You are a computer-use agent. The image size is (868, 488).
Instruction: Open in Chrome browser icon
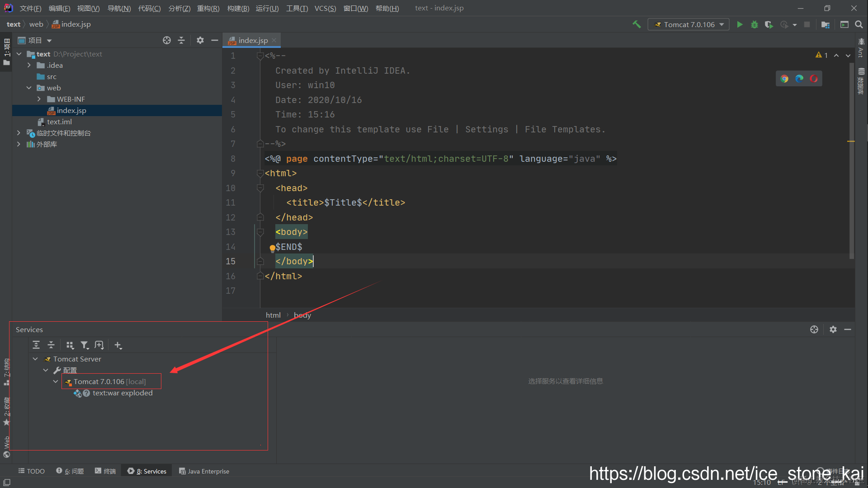click(x=784, y=79)
